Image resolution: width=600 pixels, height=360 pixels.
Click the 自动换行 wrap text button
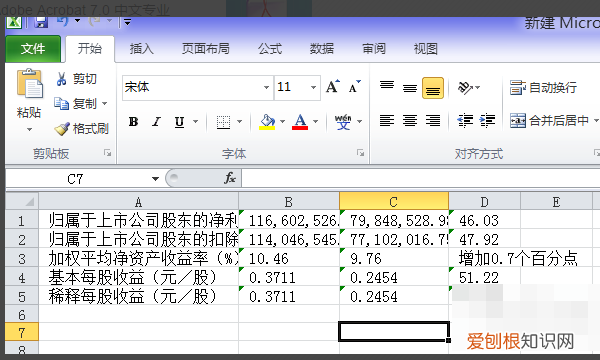(x=543, y=88)
